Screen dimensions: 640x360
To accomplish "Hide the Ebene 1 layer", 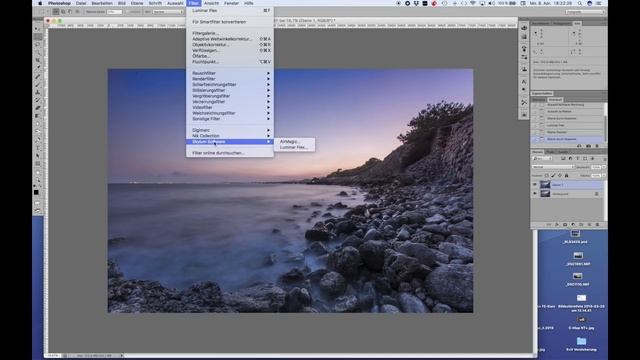I will 535,185.
